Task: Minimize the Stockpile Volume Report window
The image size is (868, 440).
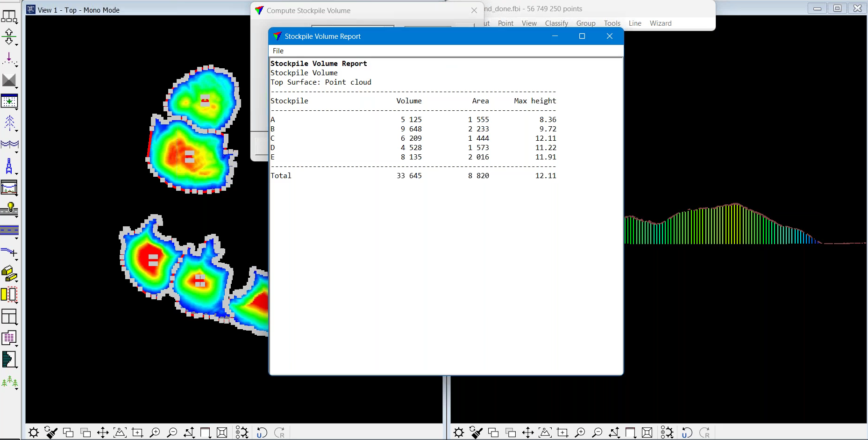Action: point(555,36)
